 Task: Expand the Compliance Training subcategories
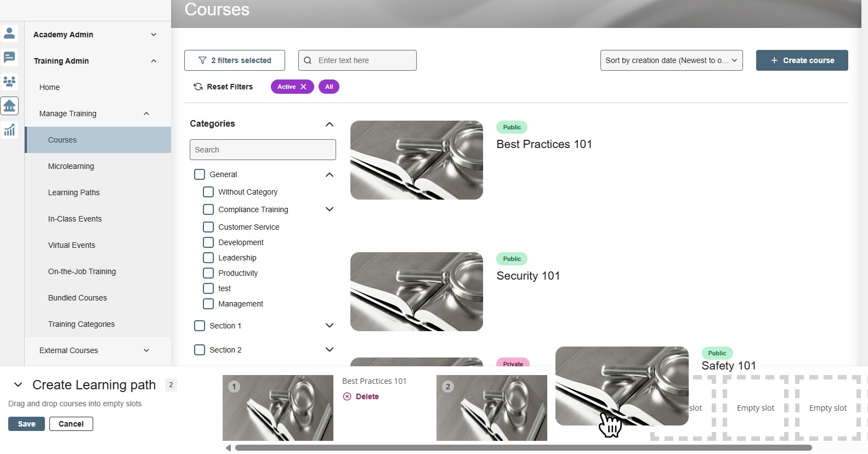[x=330, y=209]
